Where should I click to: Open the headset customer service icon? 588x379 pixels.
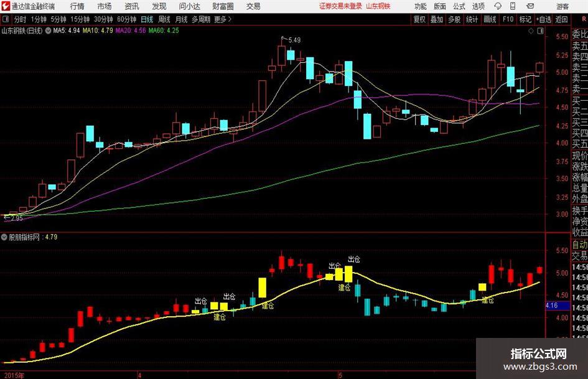[498, 6]
